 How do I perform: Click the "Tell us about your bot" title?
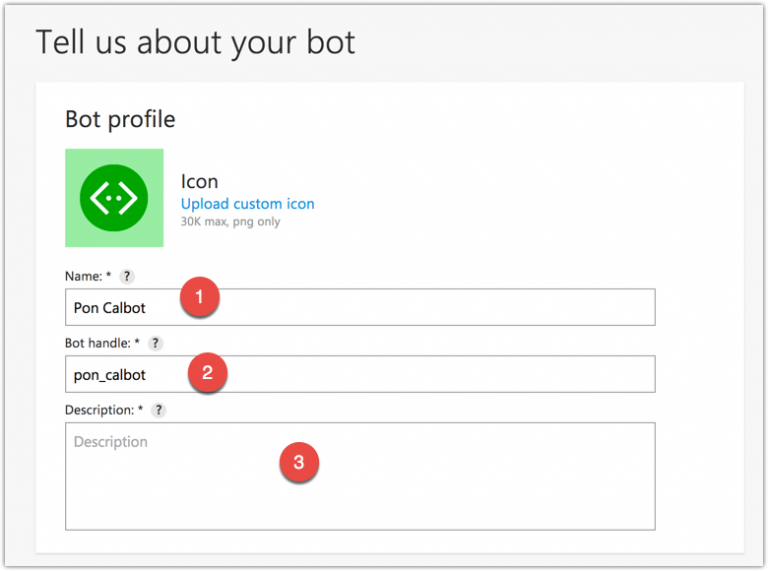pos(195,43)
